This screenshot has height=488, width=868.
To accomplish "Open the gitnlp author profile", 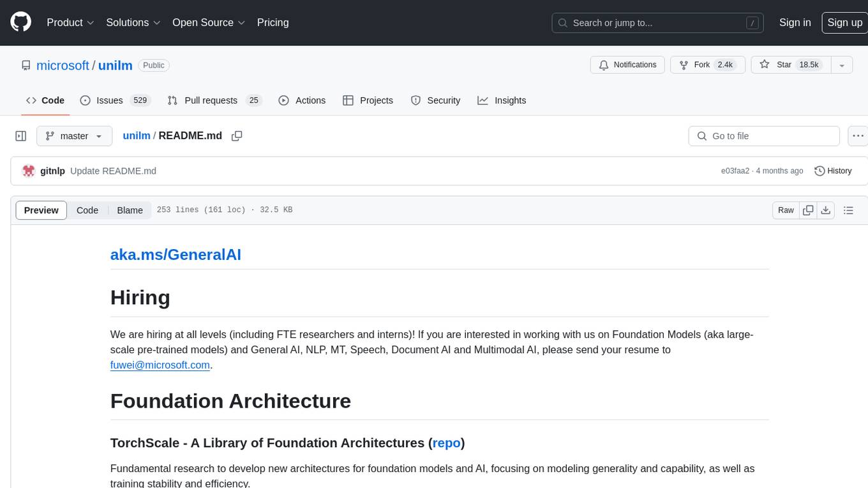I will point(52,171).
